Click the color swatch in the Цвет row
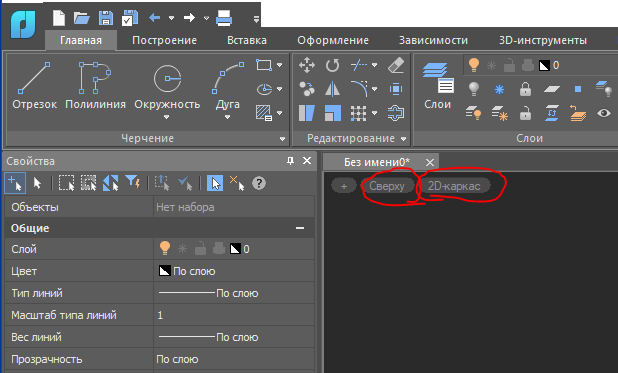The image size is (618, 373). pos(164,271)
